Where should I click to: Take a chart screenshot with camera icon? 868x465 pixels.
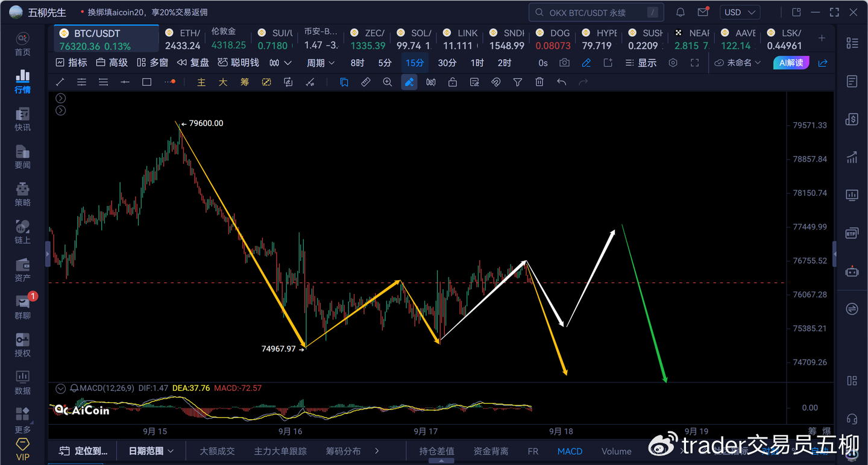pyautogui.click(x=564, y=63)
